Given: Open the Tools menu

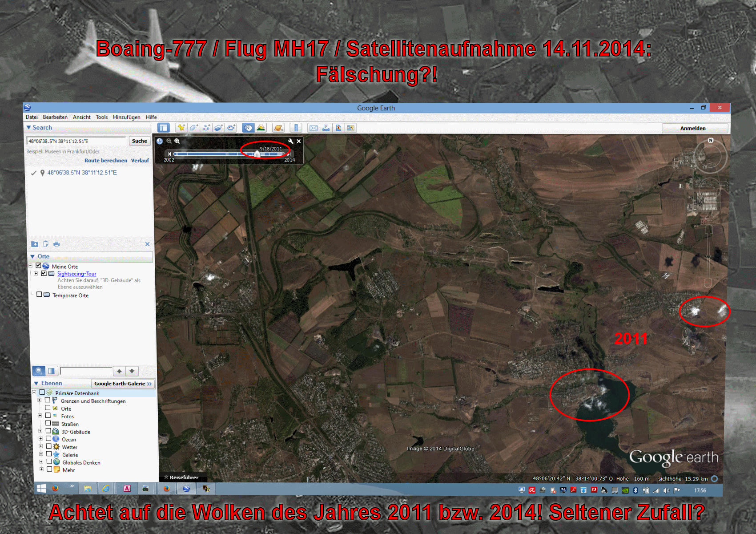Looking at the screenshot, I should [x=102, y=117].
